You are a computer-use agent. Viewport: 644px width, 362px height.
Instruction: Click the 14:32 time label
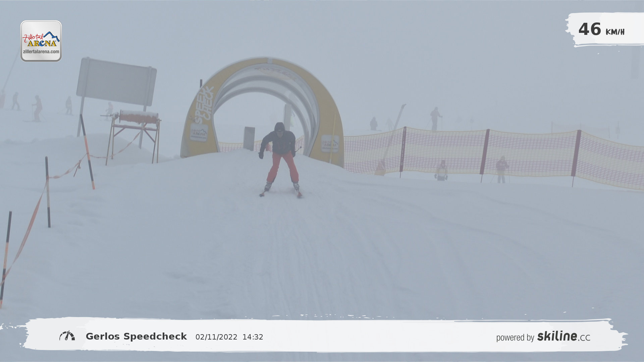253,337
